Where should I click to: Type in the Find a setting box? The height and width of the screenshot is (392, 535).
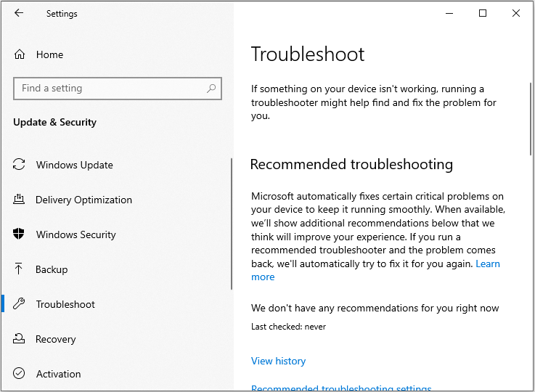click(x=109, y=89)
